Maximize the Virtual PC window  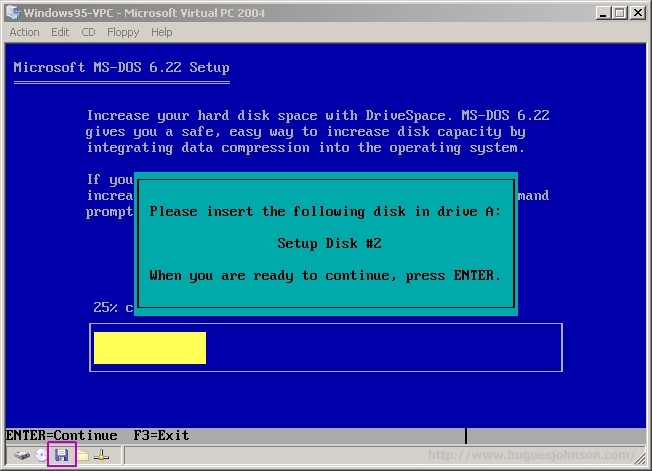point(620,13)
